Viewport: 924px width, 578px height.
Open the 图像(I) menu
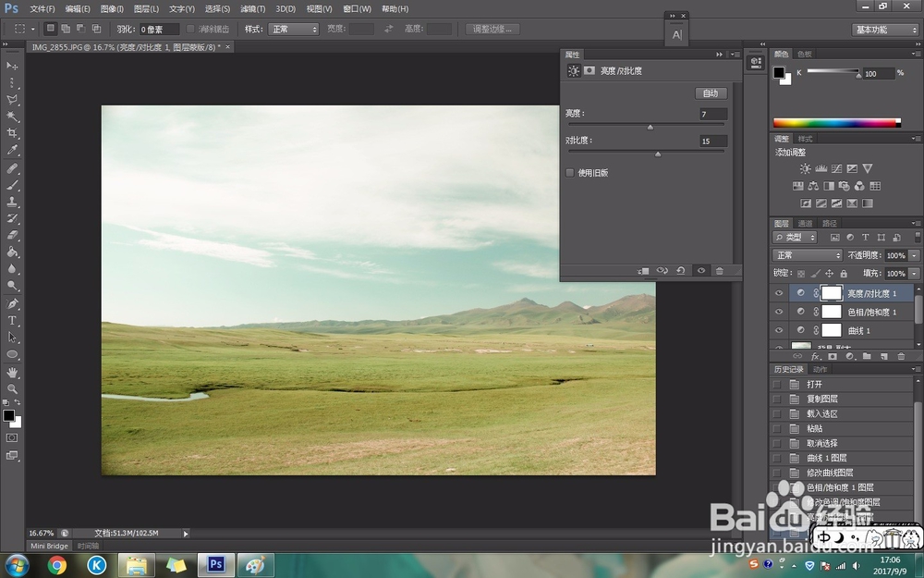(x=112, y=9)
